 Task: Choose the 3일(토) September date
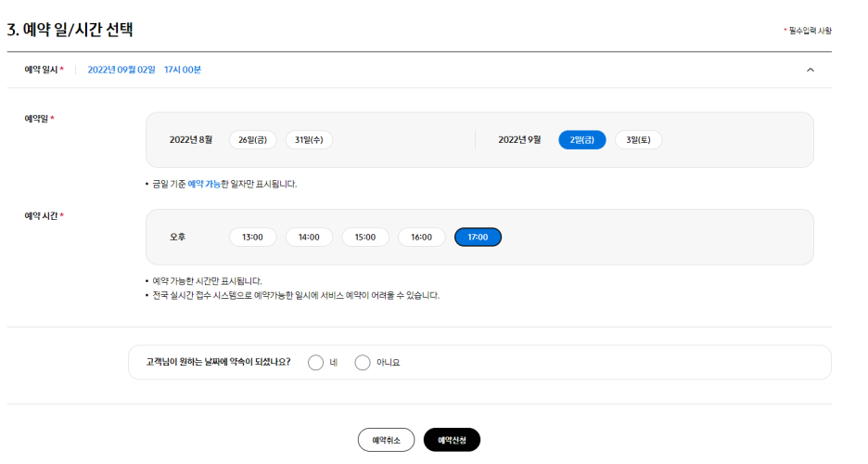click(x=638, y=139)
